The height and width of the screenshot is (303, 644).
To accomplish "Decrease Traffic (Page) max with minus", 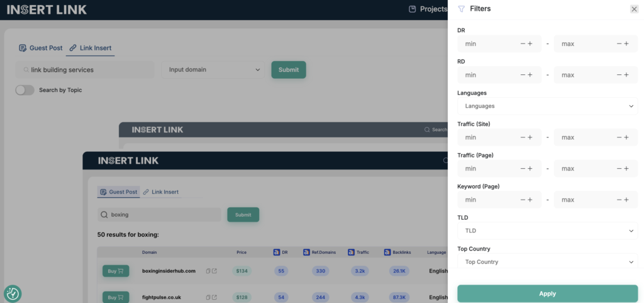I will [619, 169].
